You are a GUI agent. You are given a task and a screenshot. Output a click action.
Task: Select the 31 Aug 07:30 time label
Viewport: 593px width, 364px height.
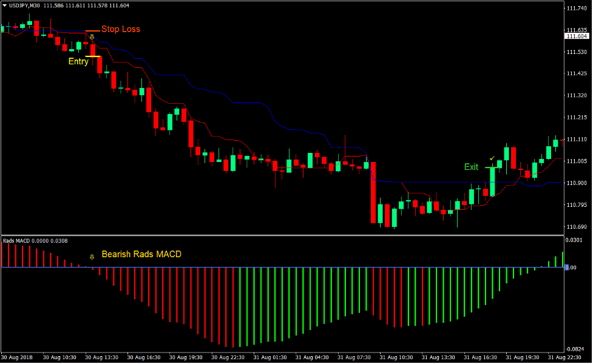pyautogui.click(x=353, y=357)
